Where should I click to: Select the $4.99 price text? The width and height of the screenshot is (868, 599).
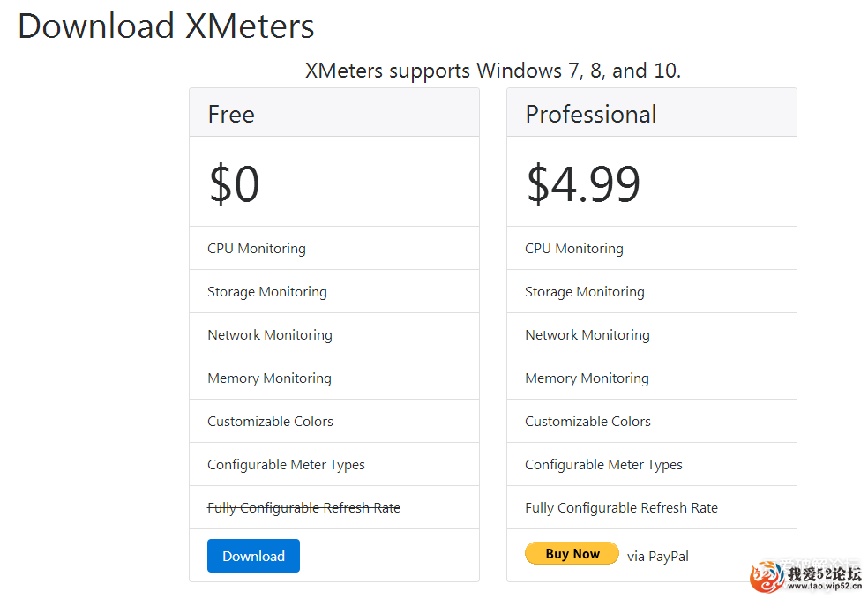point(583,183)
